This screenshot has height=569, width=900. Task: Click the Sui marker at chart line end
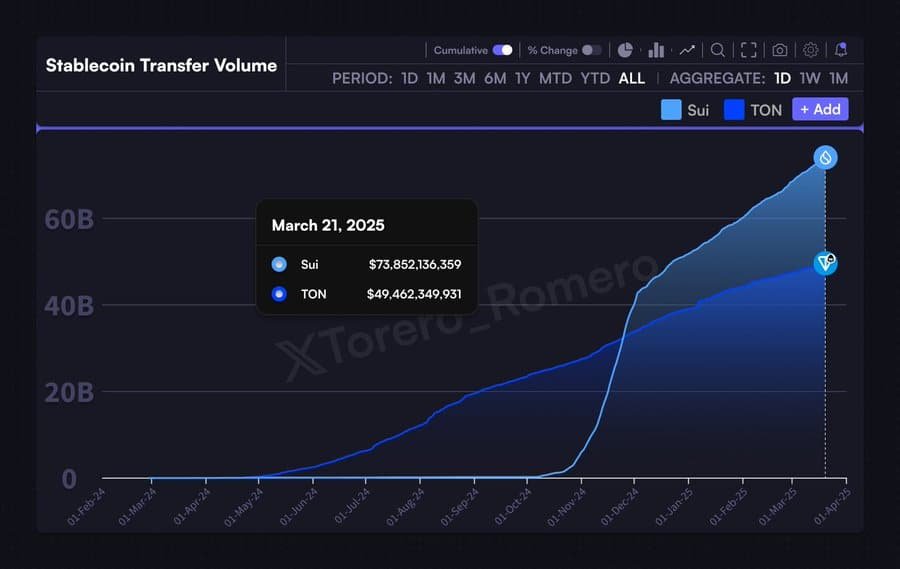coord(825,157)
